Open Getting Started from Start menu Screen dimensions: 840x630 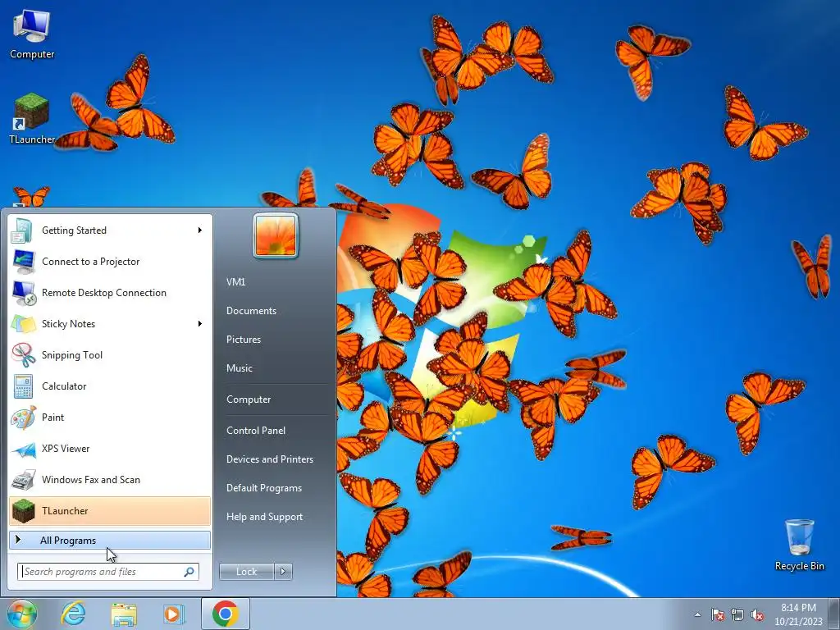tap(110, 231)
